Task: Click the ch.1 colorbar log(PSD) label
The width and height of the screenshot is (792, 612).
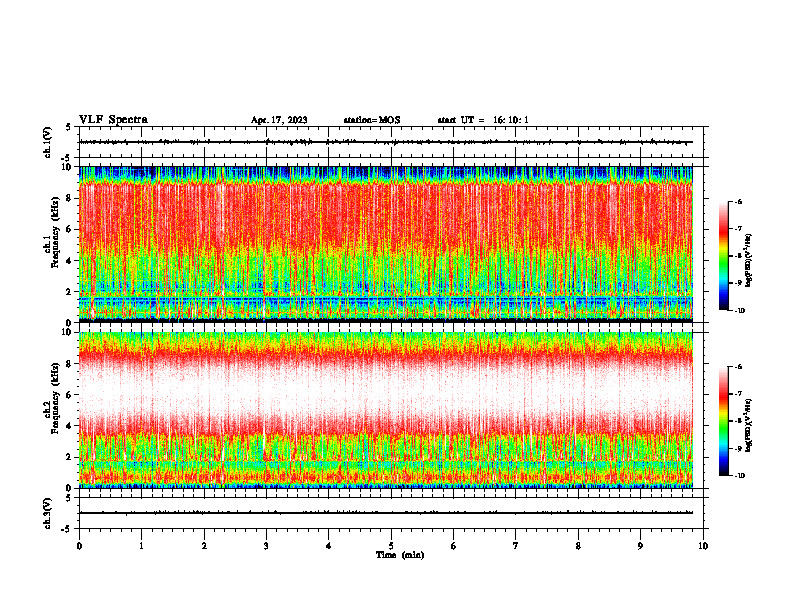Action: [x=748, y=260]
